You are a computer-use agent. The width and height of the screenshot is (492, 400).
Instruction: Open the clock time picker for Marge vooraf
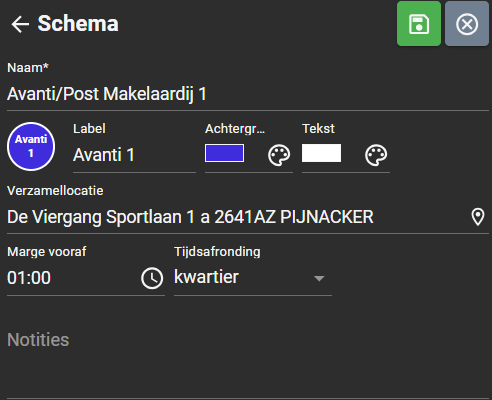click(152, 278)
